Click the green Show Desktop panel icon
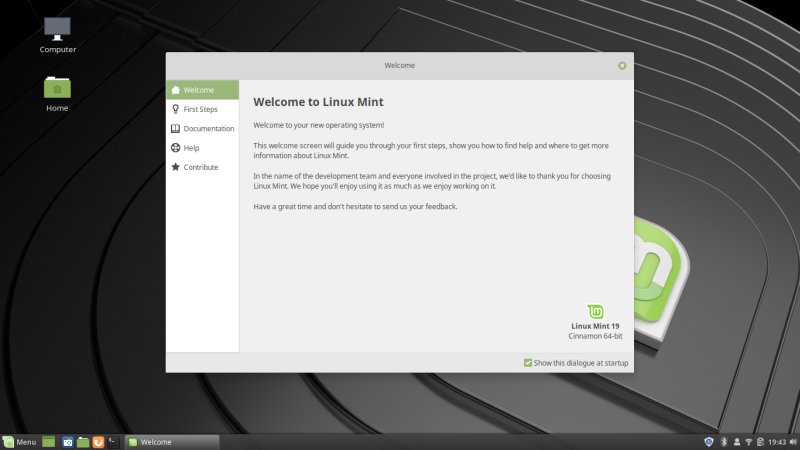The image size is (800, 450). click(48, 442)
